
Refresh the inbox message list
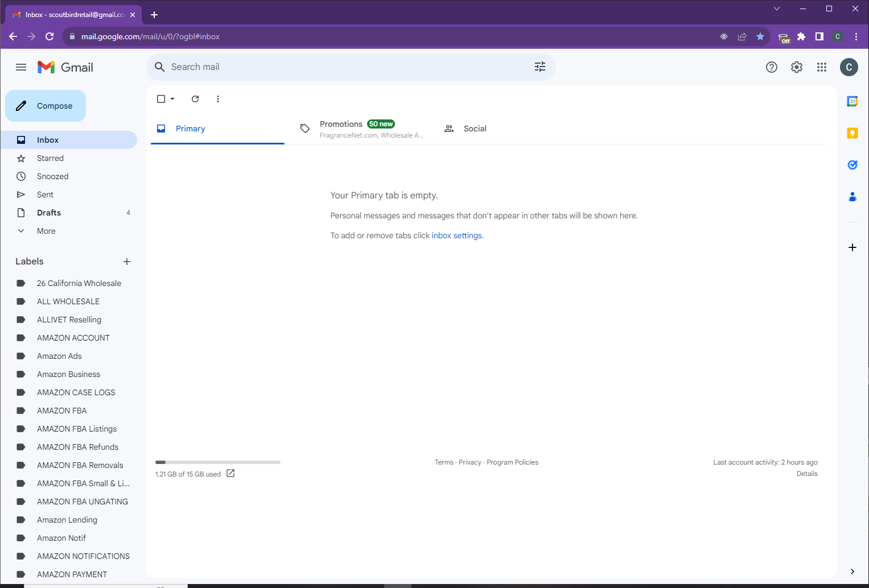point(195,99)
